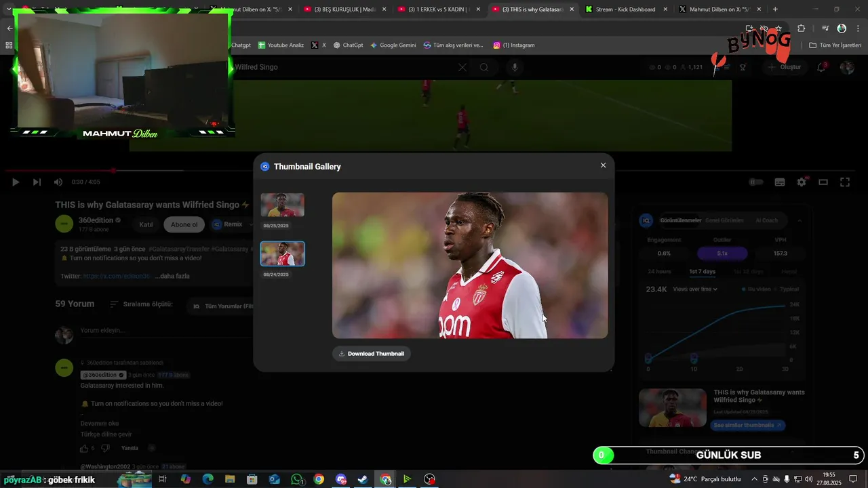This screenshot has width=868, height=488.
Task: Toggle subtitles captions in player
Action: pos(780,182)
